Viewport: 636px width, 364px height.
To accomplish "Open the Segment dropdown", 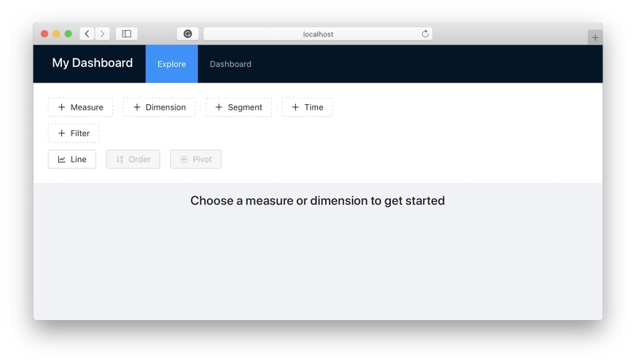I will (x=238, y=107).
